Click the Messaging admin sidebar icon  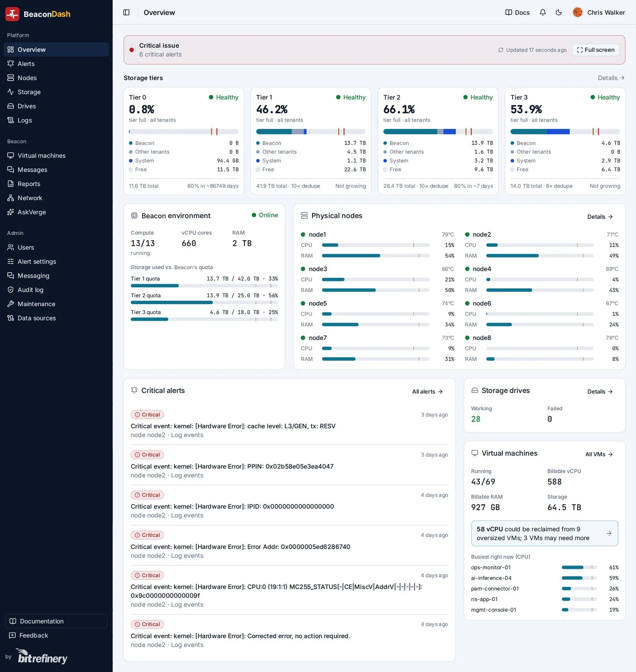pos(11,276)
